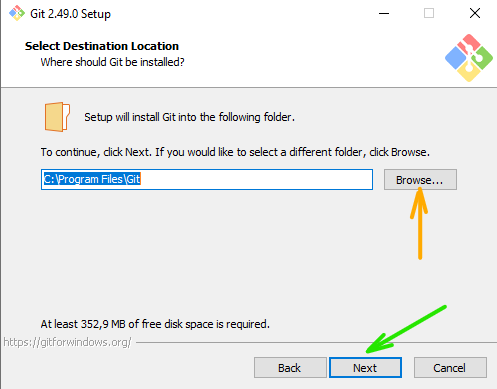Click the green arrow pointing at Next
The height and width of the screenshot is (389, 497).
click(x=406, y=329)
